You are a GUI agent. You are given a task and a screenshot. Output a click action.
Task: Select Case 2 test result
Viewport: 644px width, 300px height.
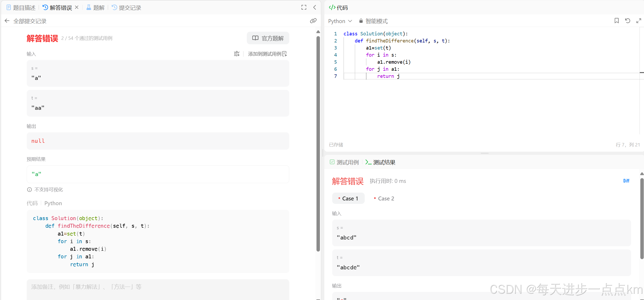(x=384, y=198)
